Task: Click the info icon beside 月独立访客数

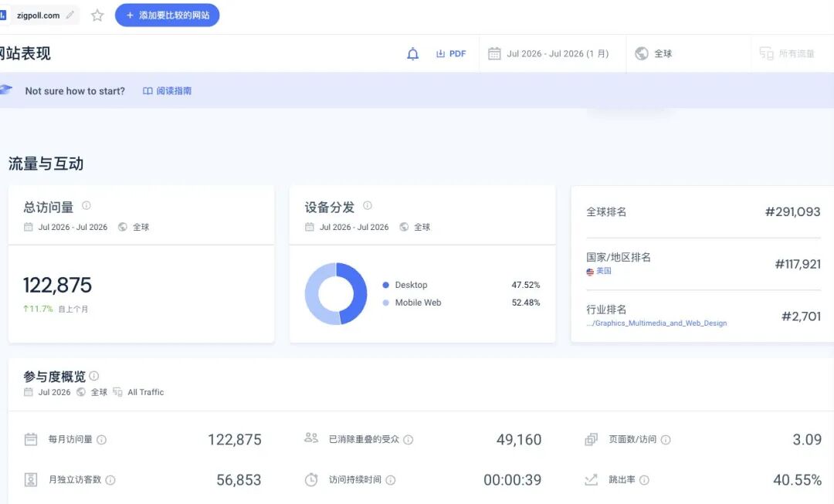Action: [110, 480]
